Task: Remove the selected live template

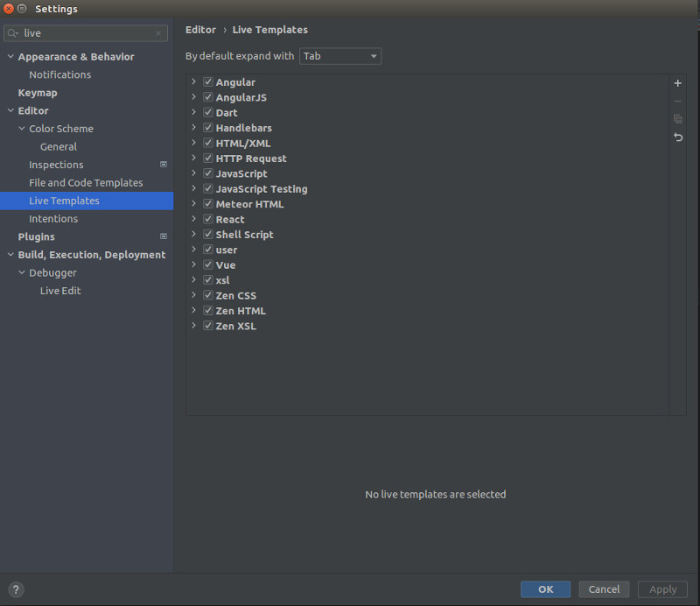Action: [x=677, y=101]
